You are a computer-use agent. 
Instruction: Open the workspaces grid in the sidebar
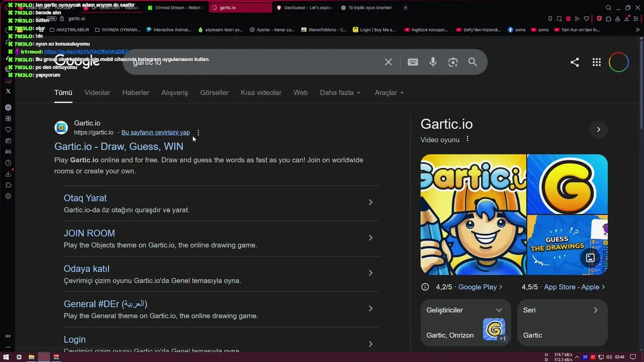8,119
